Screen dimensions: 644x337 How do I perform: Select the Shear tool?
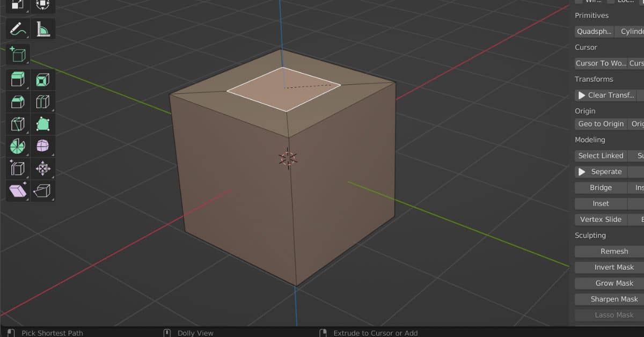pyautogui.click(x=18, y=191)
